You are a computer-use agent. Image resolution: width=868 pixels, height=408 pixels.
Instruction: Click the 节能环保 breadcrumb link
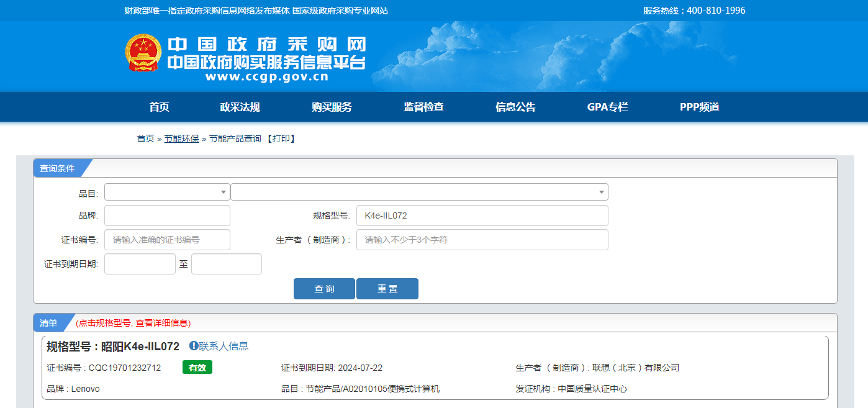tap(181, 138)
